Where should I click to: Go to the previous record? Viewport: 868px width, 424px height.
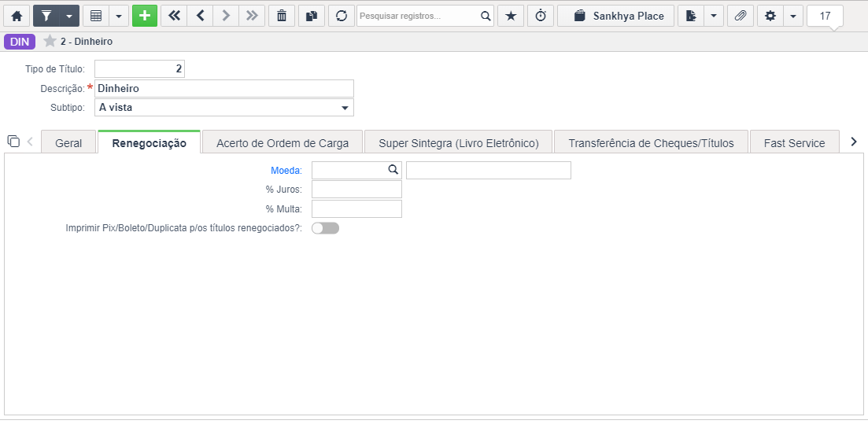(x=200, y=16)
